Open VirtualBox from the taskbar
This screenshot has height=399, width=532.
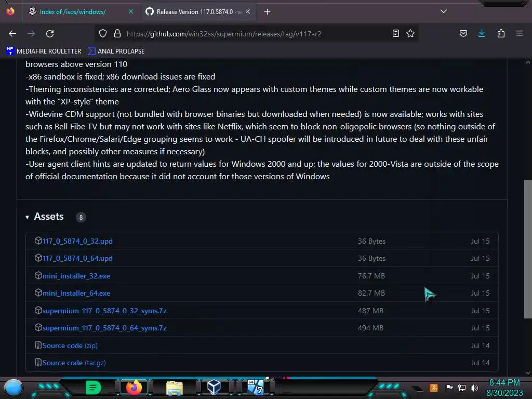[x=214, y=387]
